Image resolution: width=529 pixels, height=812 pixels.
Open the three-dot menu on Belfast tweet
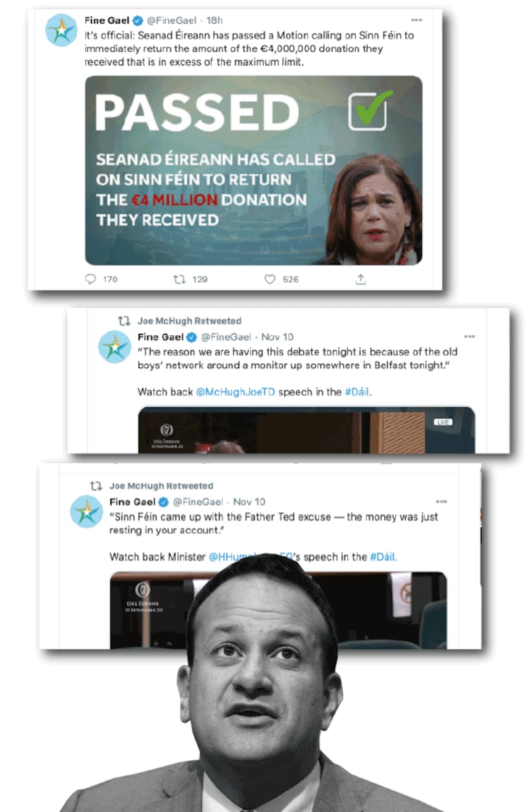pyautogui.click(x=469, y=337)
